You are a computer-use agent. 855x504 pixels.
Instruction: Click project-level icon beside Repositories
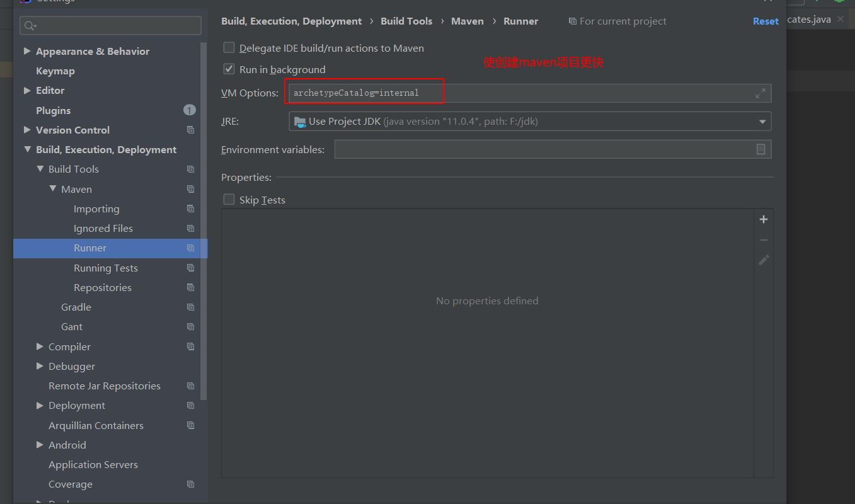point(190,287)
